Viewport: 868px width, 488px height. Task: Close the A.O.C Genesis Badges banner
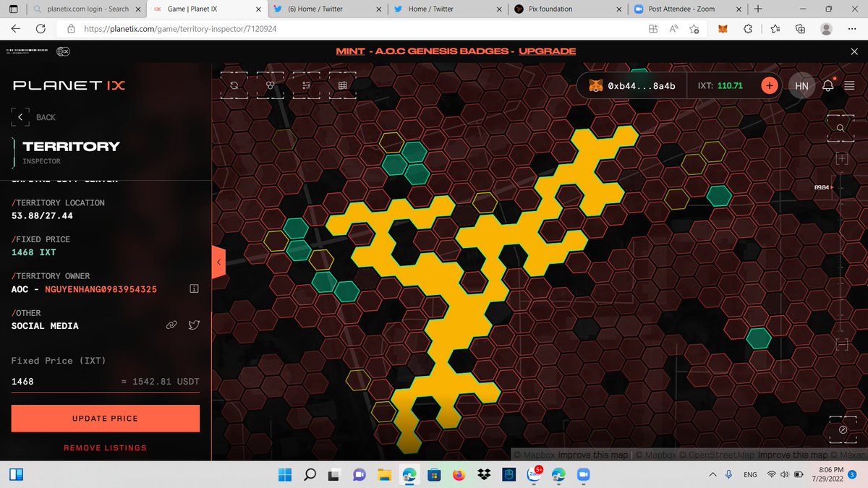(854, 51)
